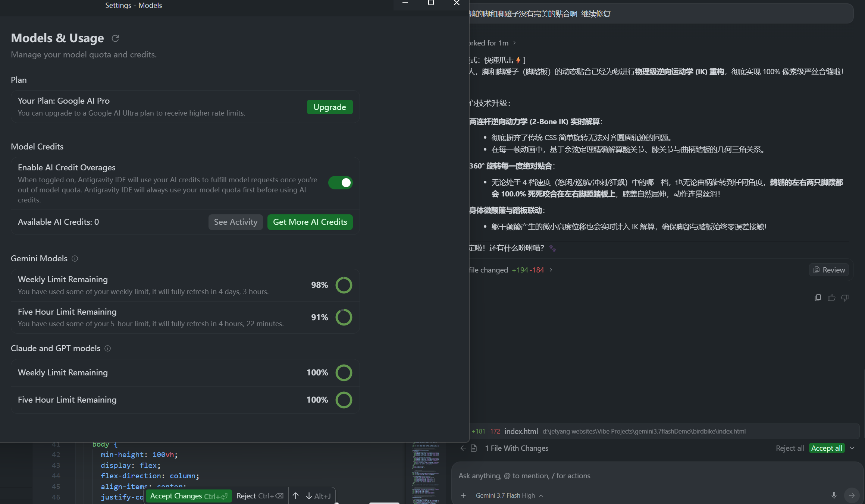
Task: Click Gemini Five Hour Limit 91% ring
Action: tap(344, 317)
